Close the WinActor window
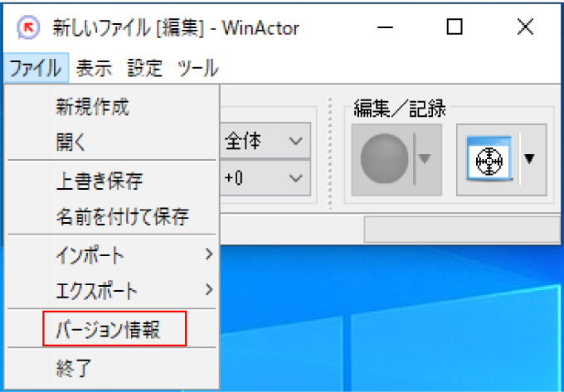The width and height of the screenshot is (564, 392). pyautogui.click(x=525, y=27)
